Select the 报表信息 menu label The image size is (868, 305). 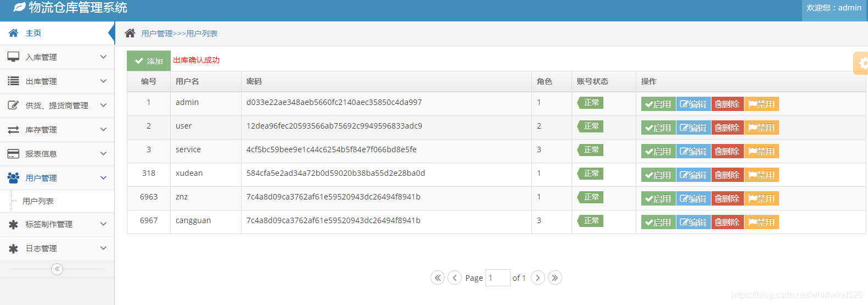pyautogui.click(x=41, y=154)
